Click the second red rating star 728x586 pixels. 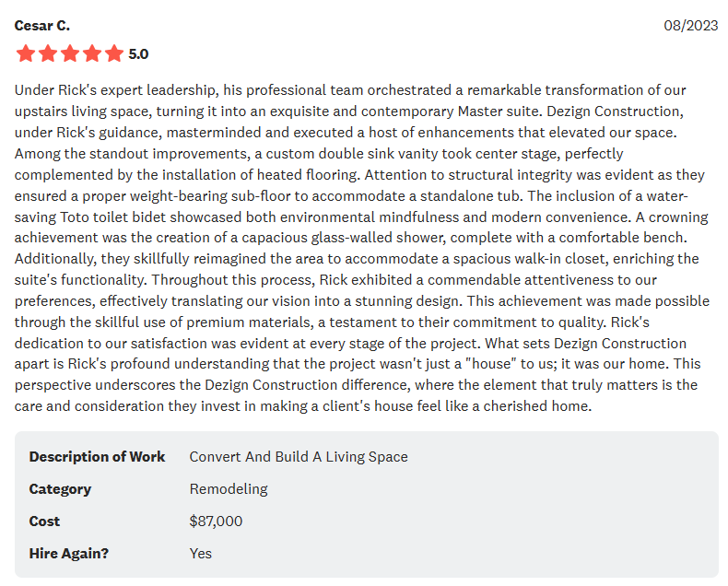point(48,53)
